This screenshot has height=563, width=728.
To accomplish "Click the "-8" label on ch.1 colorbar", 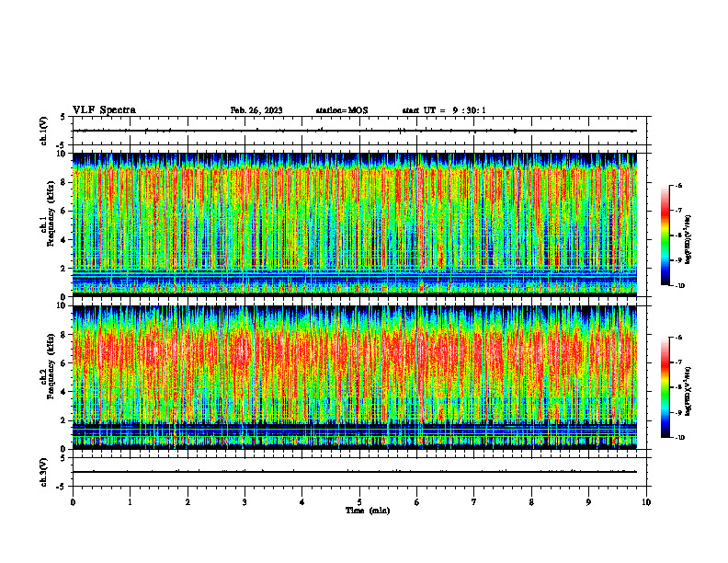I will [x=678, y=236].
